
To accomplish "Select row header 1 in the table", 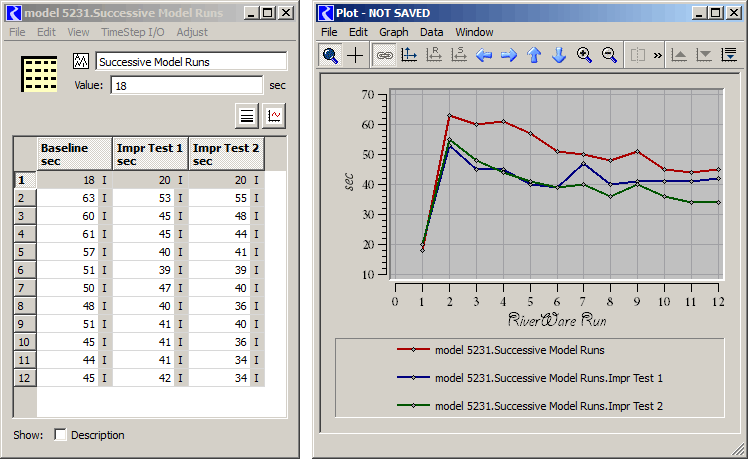I will point(25,180).
